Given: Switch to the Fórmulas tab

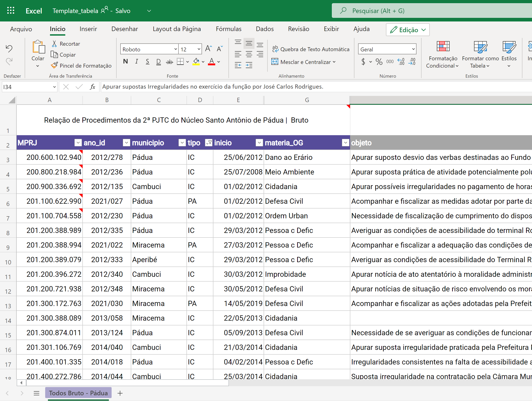Looking at the screenshot, I should [228, 29].
